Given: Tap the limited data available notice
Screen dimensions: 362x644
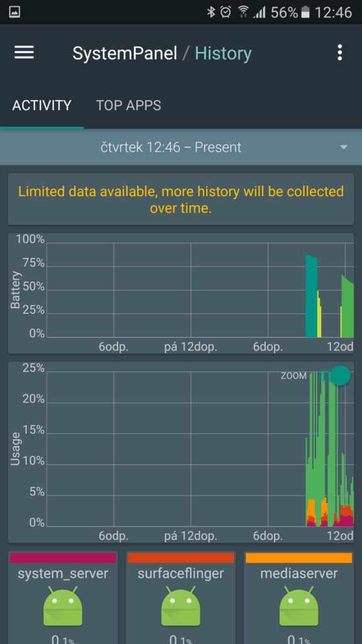Looking at the screenshot, I should pos(181,199).
